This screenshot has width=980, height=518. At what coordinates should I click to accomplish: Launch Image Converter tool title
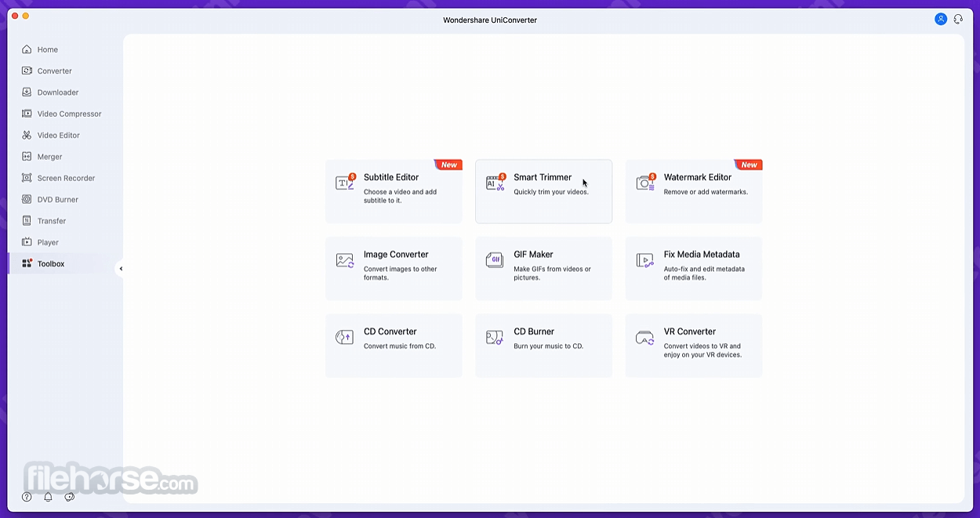point(396,255)
